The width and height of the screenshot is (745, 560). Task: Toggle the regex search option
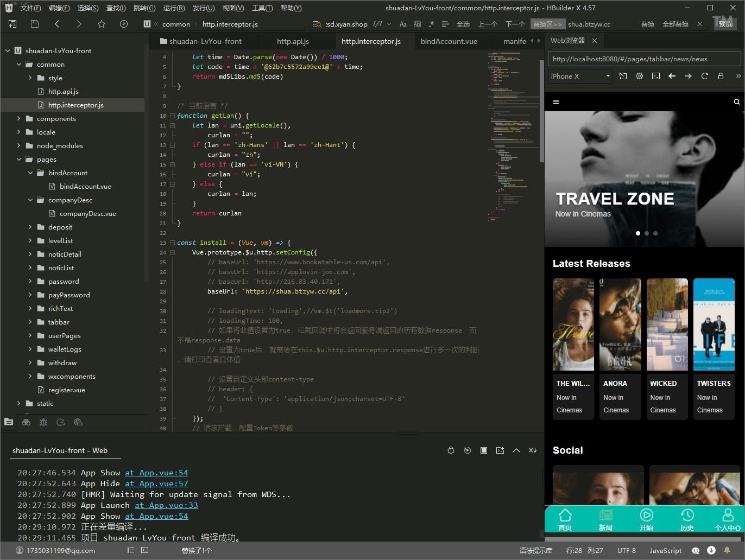(431, 24)
